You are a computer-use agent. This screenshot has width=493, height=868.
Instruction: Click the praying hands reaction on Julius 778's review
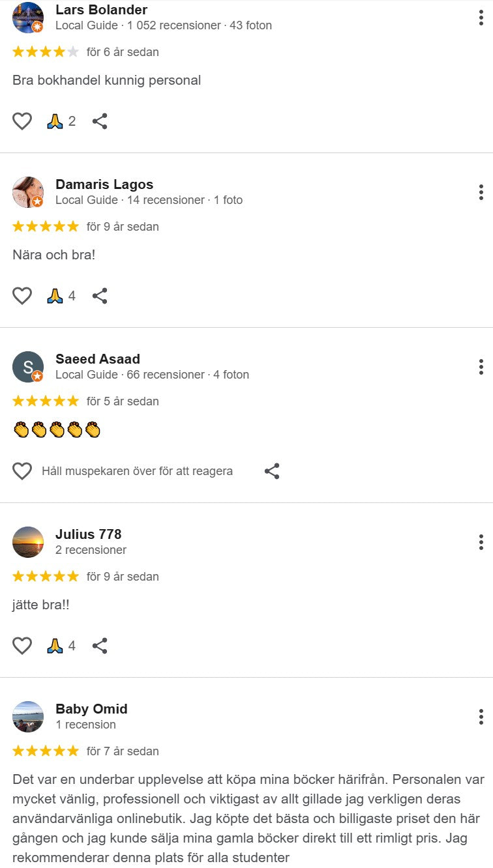click(x=61, y=646)
